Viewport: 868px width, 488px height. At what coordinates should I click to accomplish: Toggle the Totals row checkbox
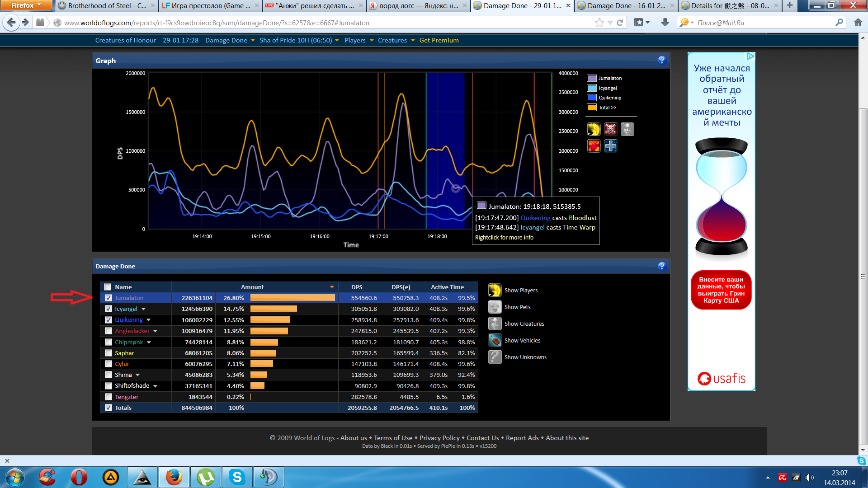click(108, 408)
